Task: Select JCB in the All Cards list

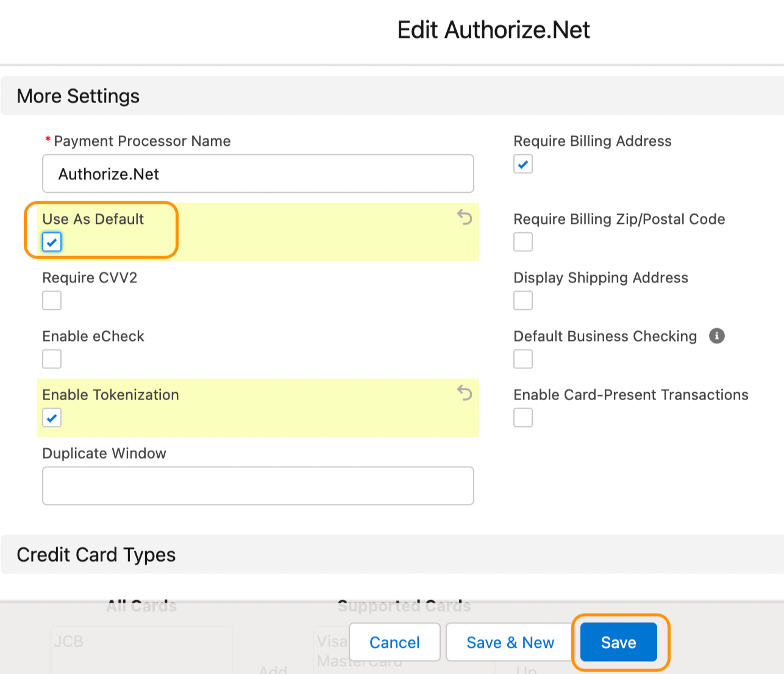Action: coord(69,642)
